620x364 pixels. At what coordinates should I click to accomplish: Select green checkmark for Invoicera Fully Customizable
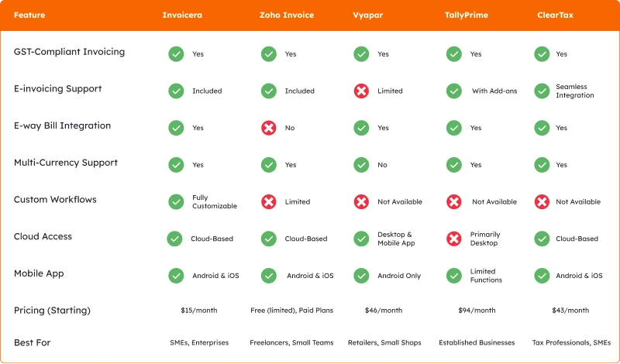pos(176,201)
